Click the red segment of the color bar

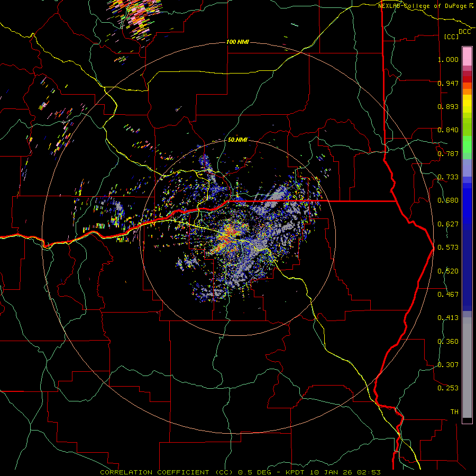pos(467,79)
